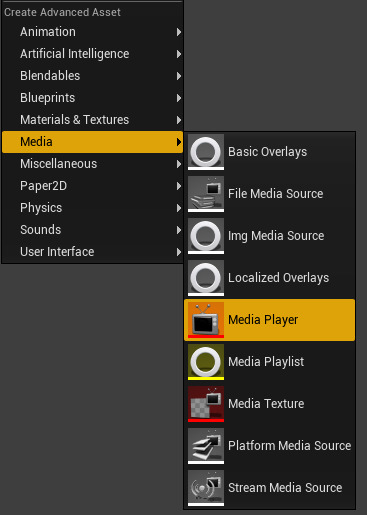
Task: Expand the Paper2D submenu arrow
Action: click(x=179, y=186)
